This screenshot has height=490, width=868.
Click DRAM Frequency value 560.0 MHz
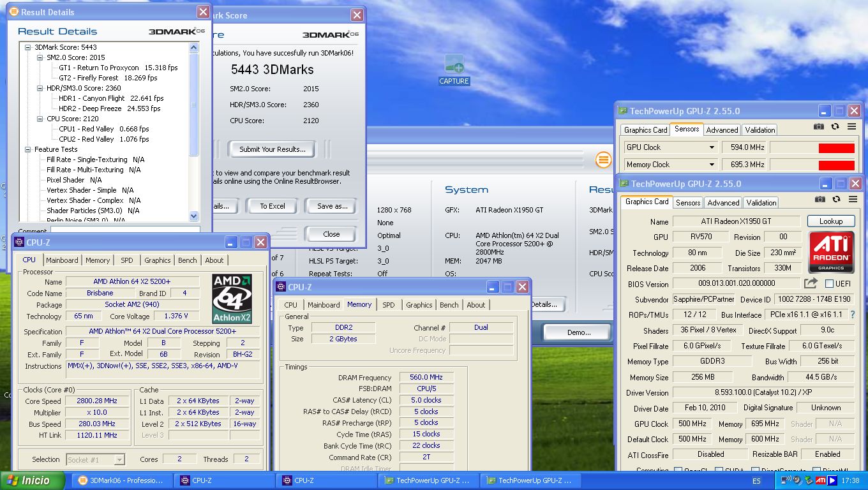(426, 378)
